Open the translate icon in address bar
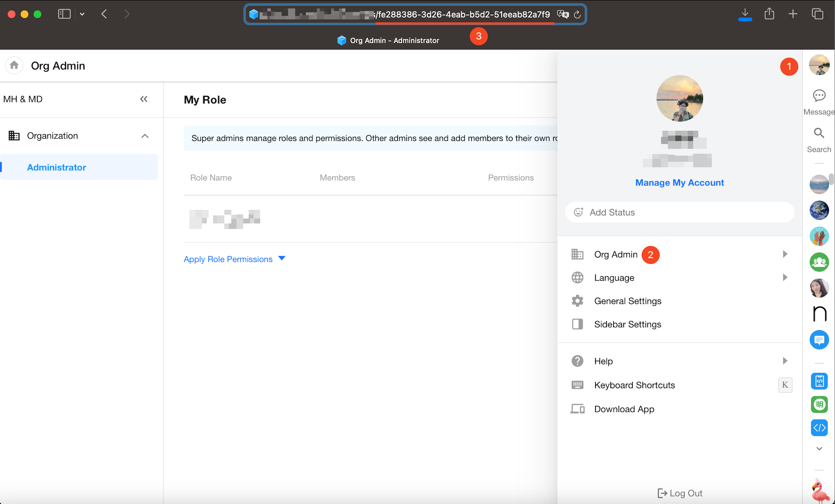Viewport: 835px width, 504px height. (563, 15)
